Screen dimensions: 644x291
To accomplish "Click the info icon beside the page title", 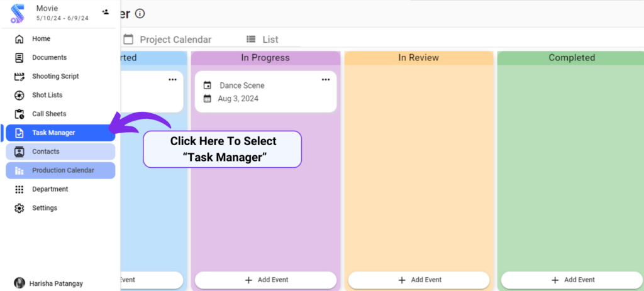I will click(x=140, y=14).
